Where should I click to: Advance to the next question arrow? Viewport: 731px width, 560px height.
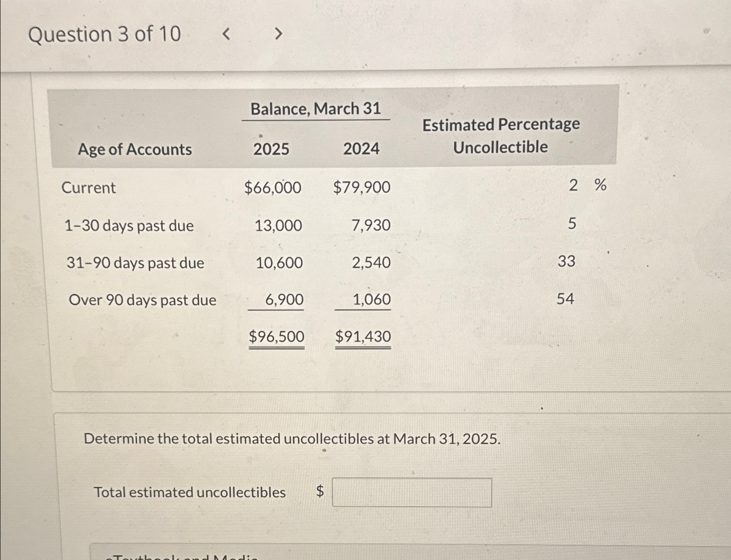point(279,33)
